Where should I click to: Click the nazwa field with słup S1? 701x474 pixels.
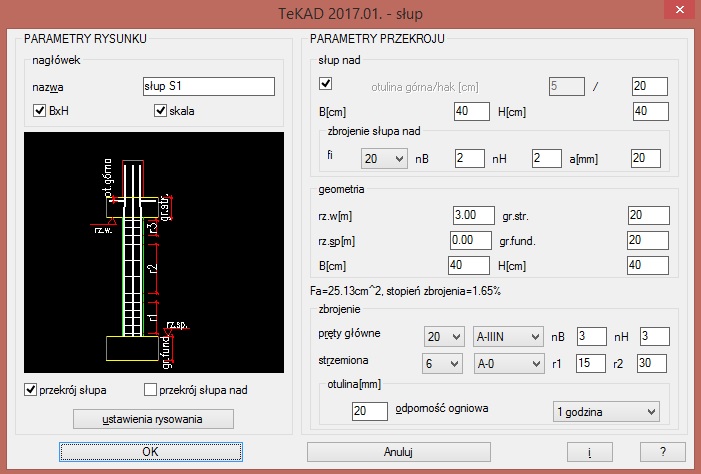pyautogui.click(x=209, y=86)
